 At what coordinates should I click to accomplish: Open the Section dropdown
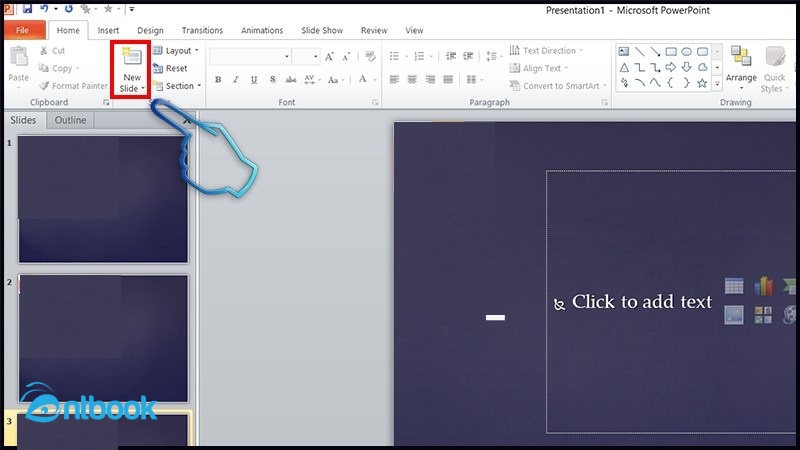(x=177, y=86)
